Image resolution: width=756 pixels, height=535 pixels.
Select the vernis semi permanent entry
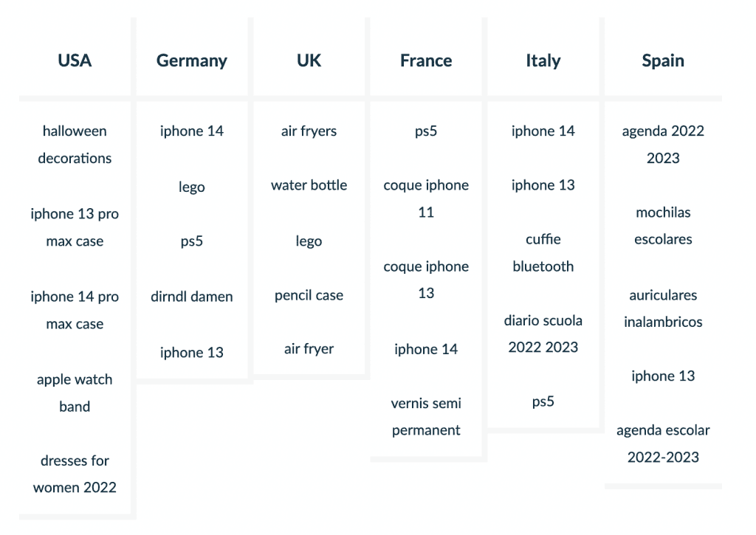426,417
